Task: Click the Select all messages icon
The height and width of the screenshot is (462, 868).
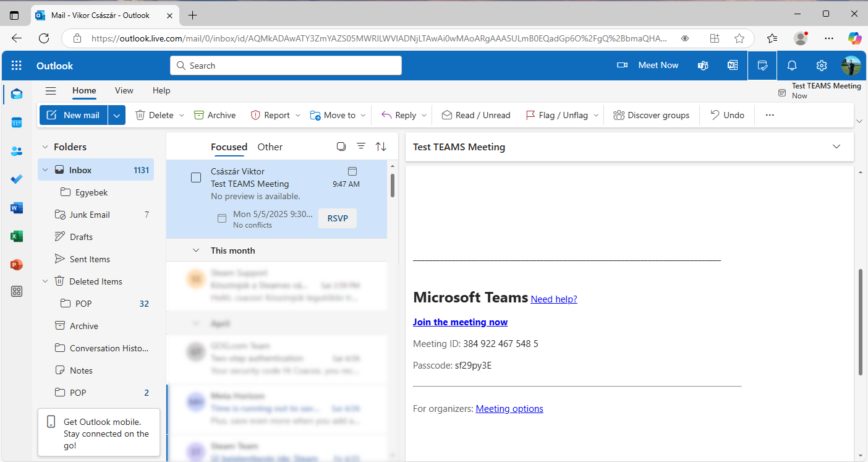Action: [x=341, y=147]
